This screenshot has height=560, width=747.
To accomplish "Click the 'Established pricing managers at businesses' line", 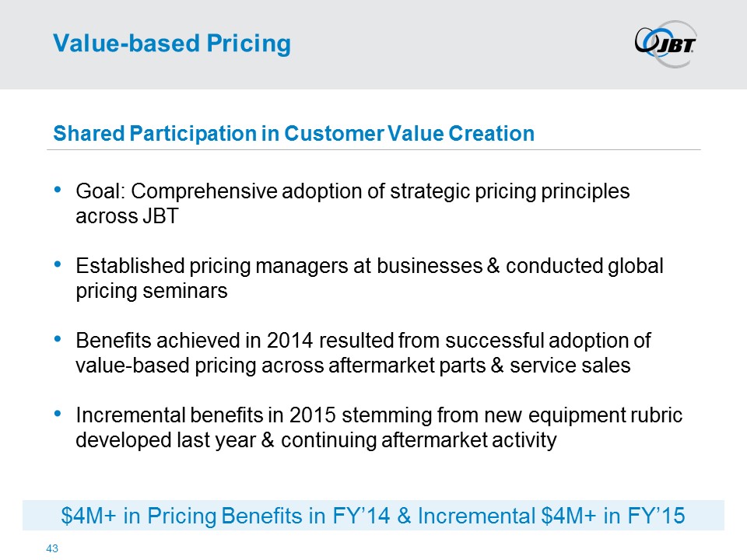I will tap(370, 266).
